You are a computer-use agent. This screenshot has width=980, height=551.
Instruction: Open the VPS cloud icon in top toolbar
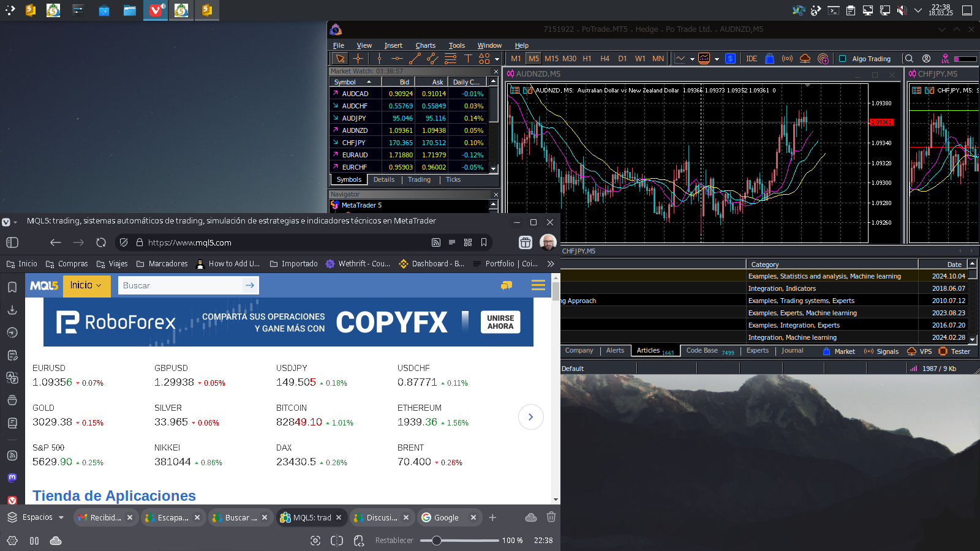pos(805,59)
